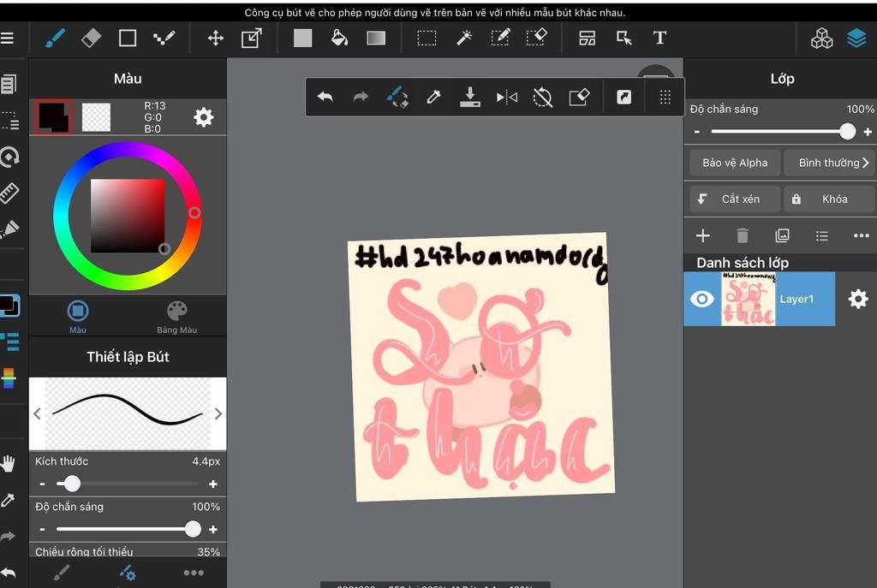Toggle Khóa layer lock
The image size is (877, 588).
coord(830,199)
